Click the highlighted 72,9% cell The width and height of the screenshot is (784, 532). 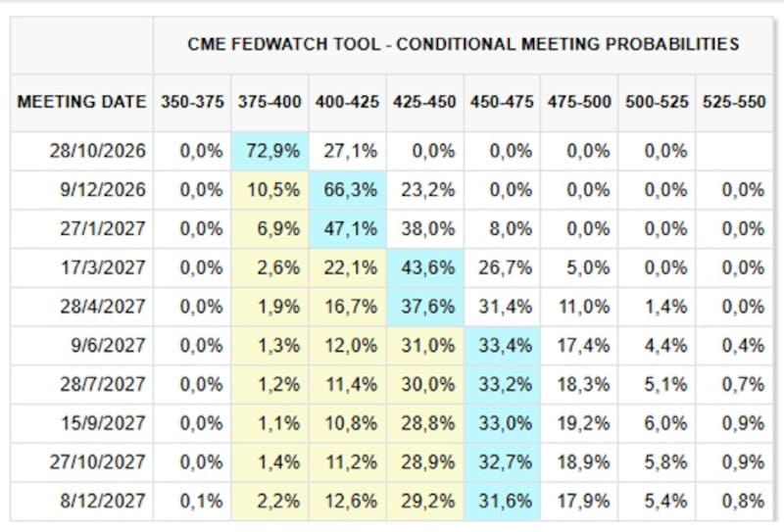pos(269,151)
